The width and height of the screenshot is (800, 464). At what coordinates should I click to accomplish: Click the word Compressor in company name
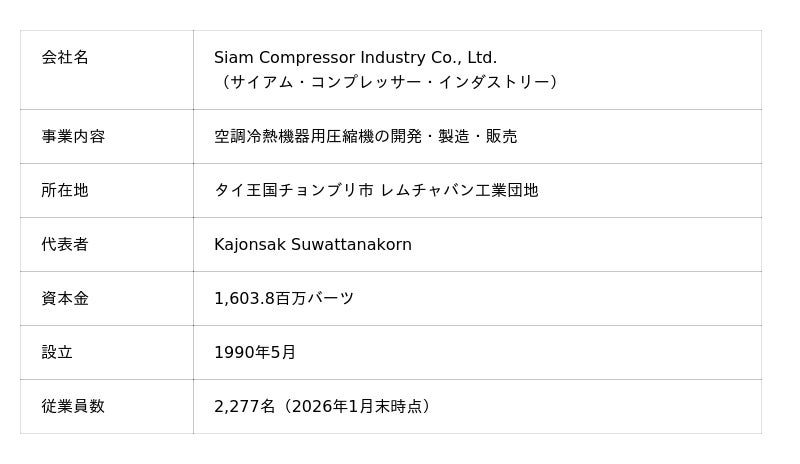click(x=303, y=58)
